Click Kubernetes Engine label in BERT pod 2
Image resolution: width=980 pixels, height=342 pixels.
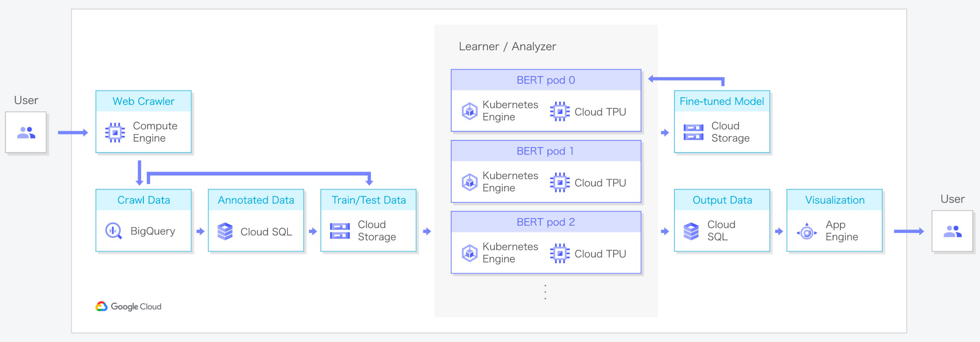click(510, 252)
